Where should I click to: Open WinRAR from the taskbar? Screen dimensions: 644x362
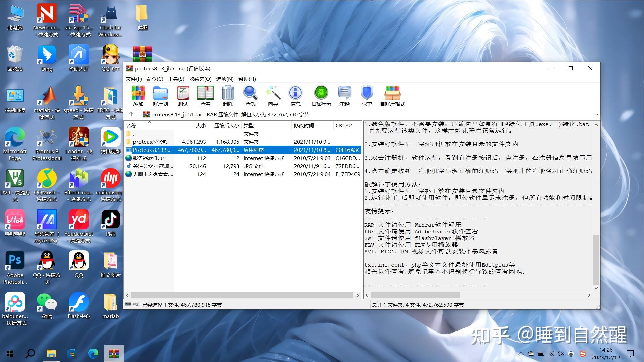pos(114,354)
